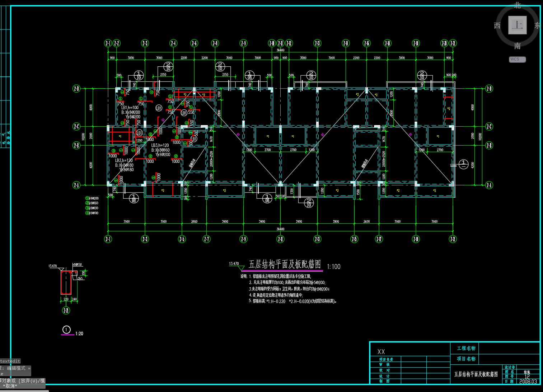
Task: Click legend entry ② r8@160
Action: pyautogui.click(x=92, y=203)
